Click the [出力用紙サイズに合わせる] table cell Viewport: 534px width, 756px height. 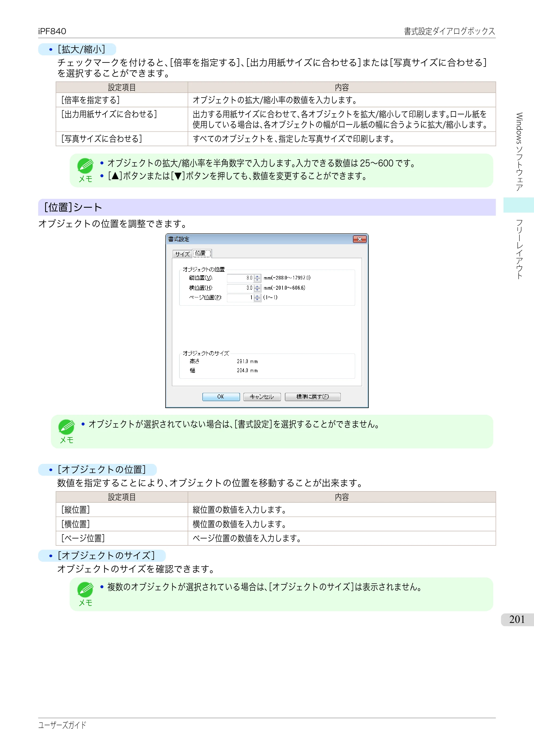click(122, 119)
